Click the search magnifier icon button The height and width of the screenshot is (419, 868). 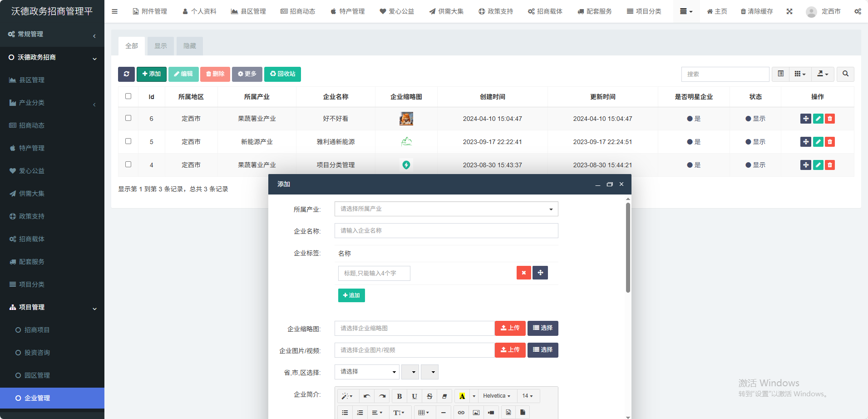pos(845,74)
